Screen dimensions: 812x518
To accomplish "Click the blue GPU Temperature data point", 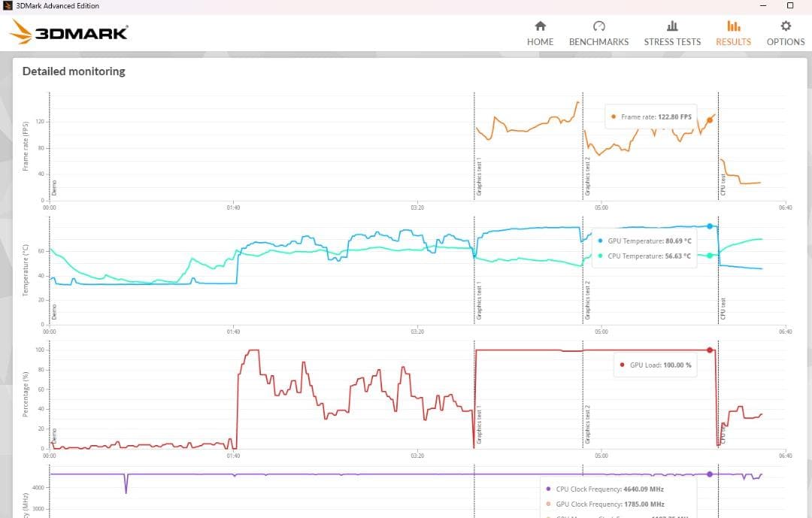I will (710, 226).
